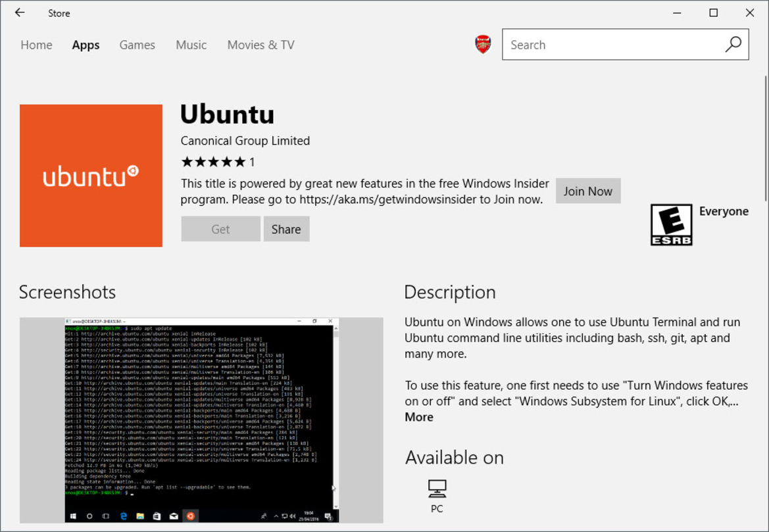Click the Screenshots section heading
This screenshot has width=769, height=532.
(x=67, y=292)
